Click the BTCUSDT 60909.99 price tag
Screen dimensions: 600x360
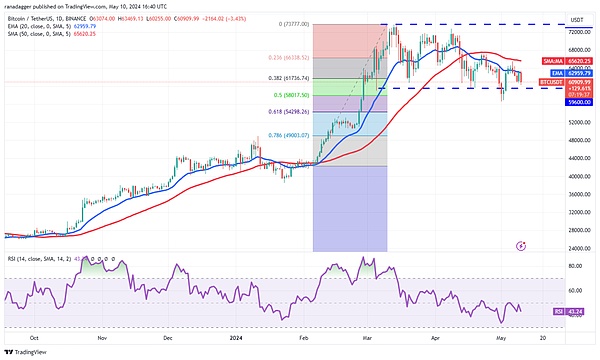(566, 82)
